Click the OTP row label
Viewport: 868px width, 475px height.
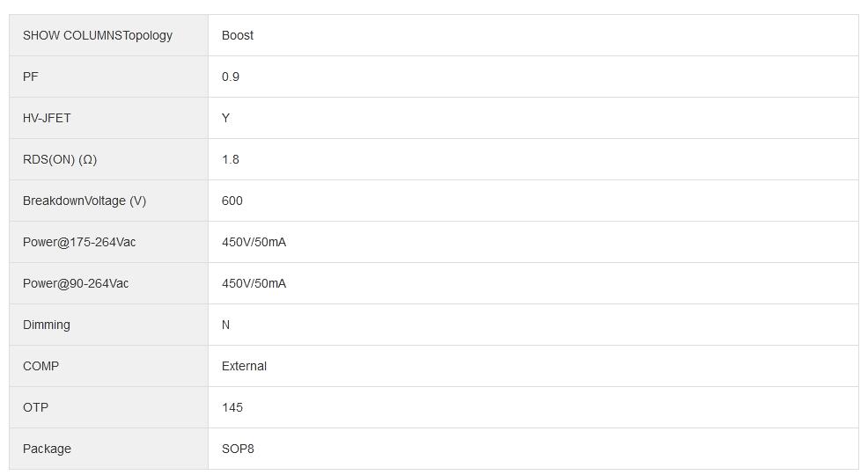pos(35,407)
